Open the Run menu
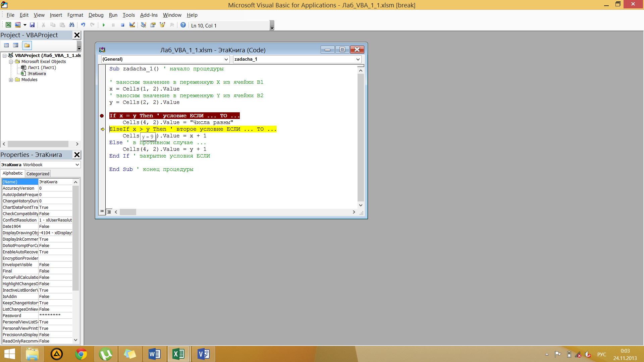 click(113, 15)
